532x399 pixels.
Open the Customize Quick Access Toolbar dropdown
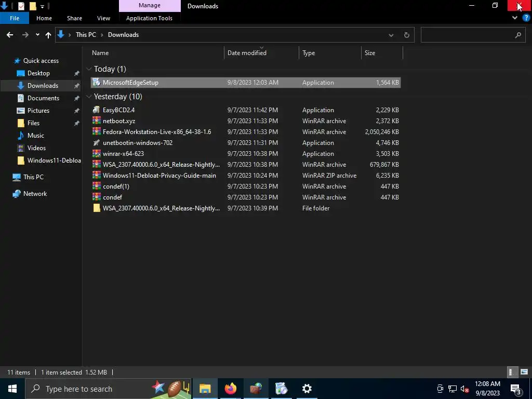[x=42, y=6]
